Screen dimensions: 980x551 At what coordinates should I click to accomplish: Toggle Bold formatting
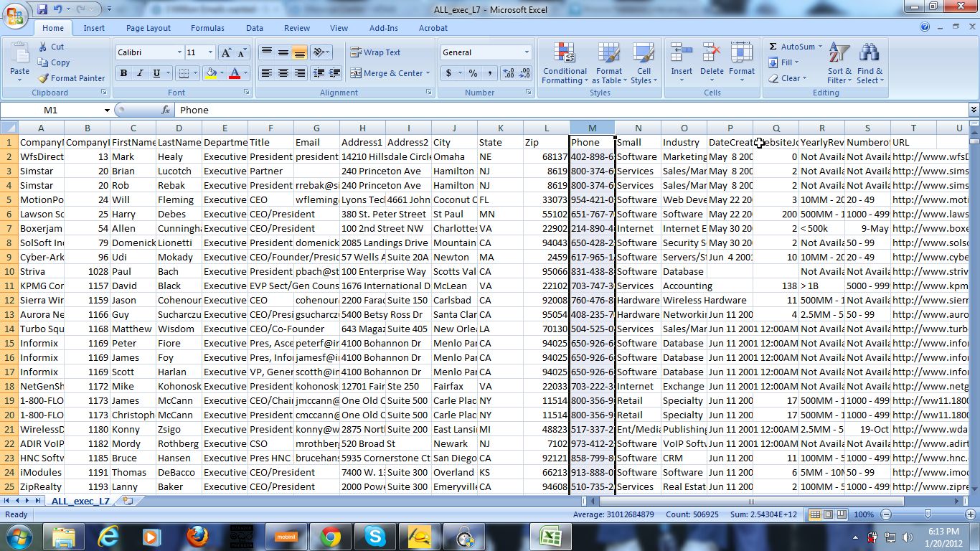coord(123,73)
